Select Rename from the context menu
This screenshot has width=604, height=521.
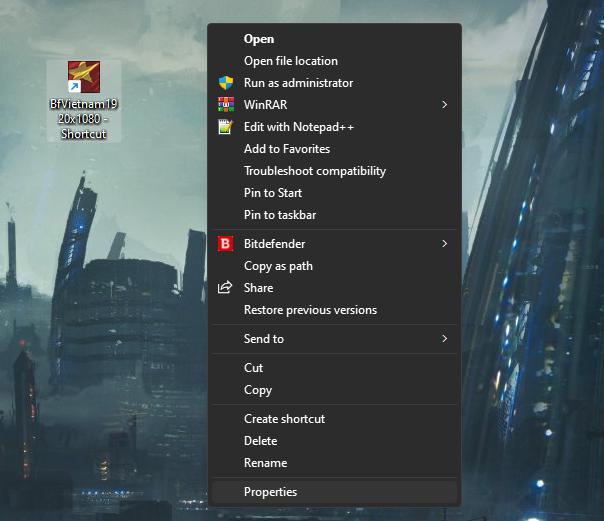(x=265, y=463)
